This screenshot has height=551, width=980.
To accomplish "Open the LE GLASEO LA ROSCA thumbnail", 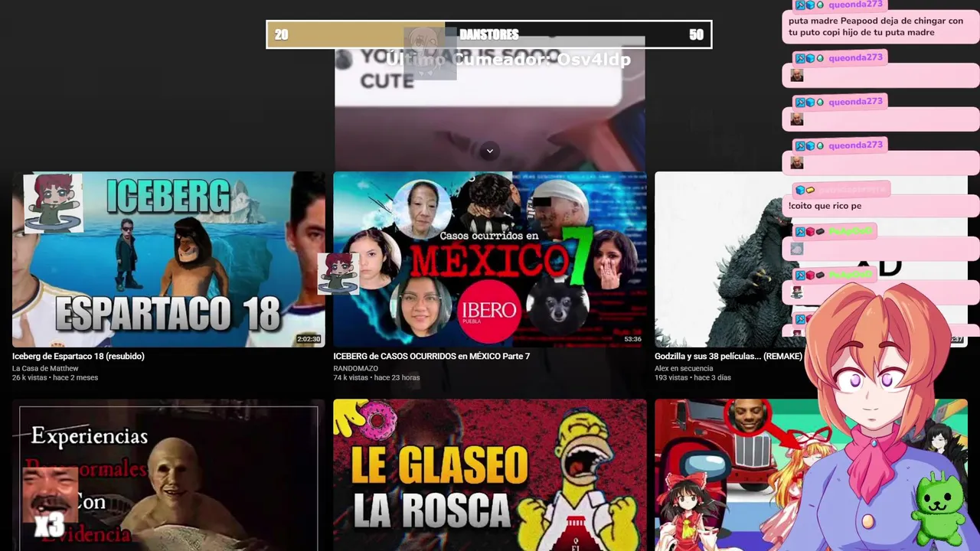I will point(490,474).
